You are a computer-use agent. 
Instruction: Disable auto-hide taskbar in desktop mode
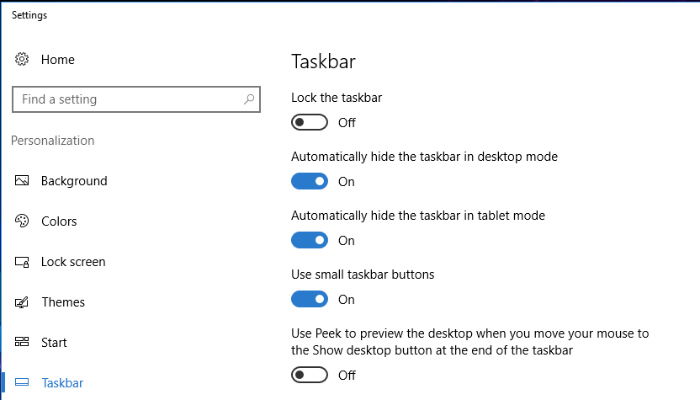click(309, 181)
